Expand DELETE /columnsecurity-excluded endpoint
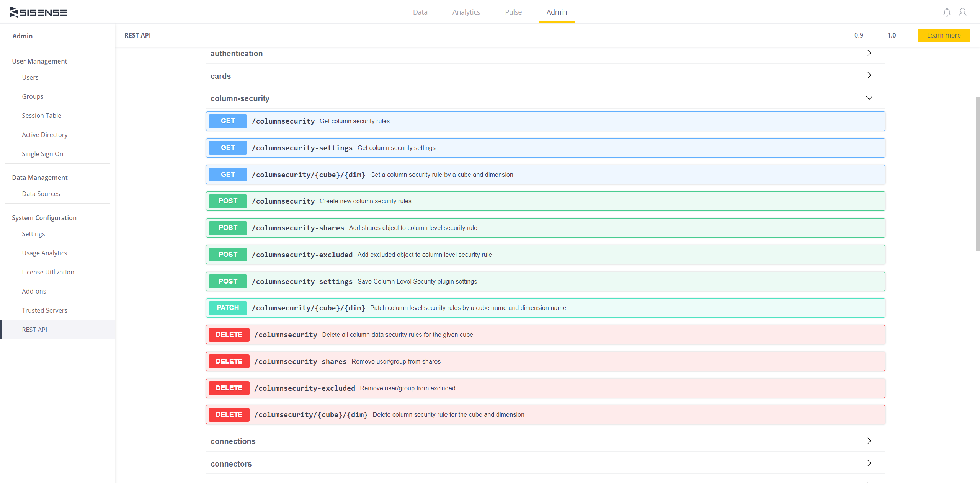The height and width of the screenshot is (483, 980). (x=546, y=388)
